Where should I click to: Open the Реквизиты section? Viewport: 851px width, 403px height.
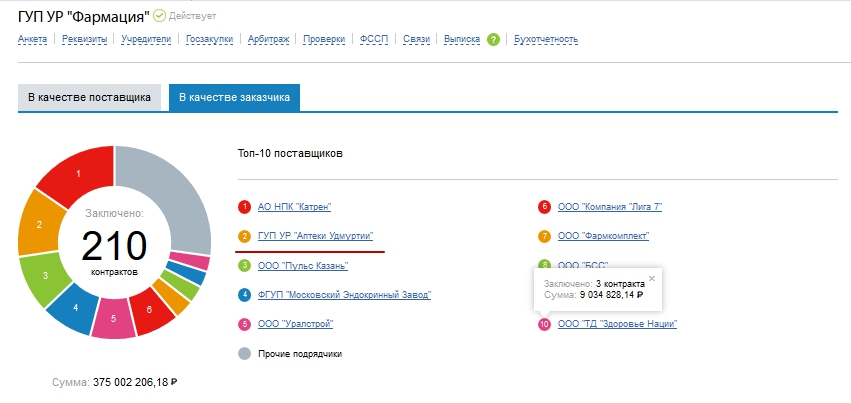pyautogui.click(x=84, y=39)
